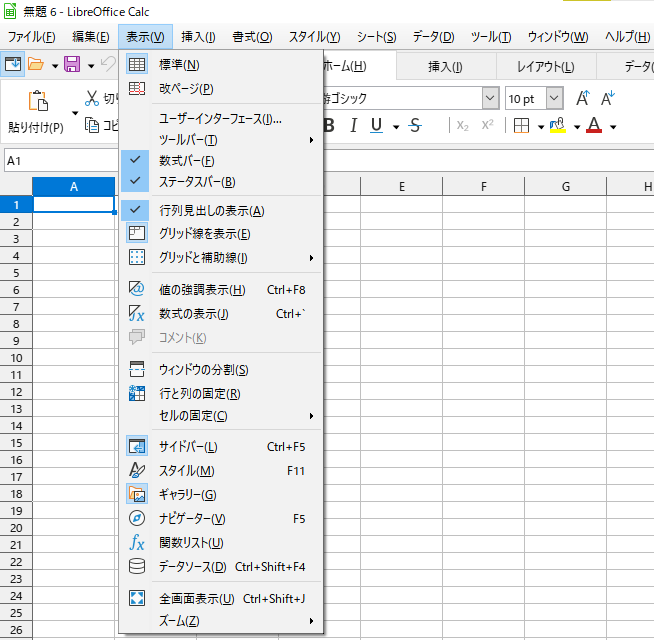Expand the Toolbars (ツールバー) submenu

[x=221, y=140]
